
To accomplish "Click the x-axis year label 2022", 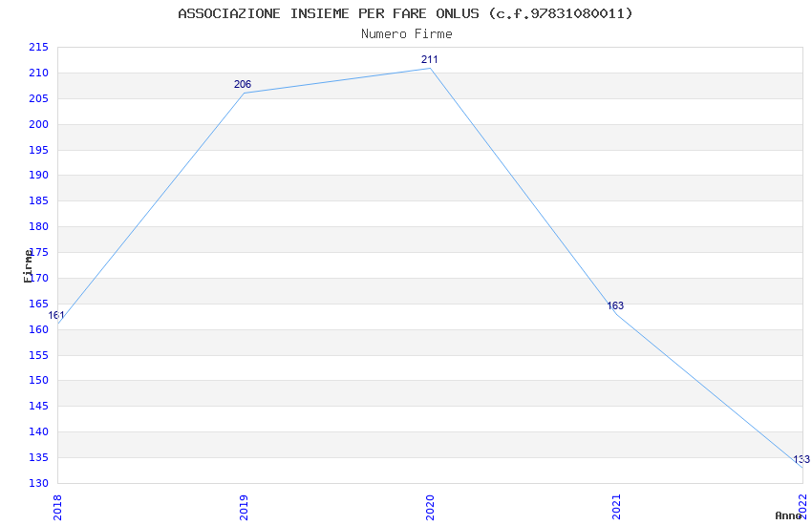I will coord(802,506).
